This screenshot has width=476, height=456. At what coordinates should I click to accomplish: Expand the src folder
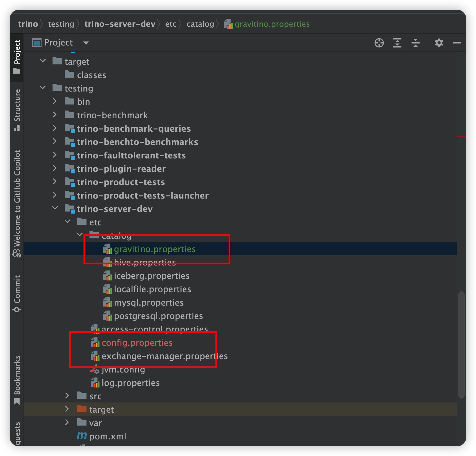tap(67, 396)
